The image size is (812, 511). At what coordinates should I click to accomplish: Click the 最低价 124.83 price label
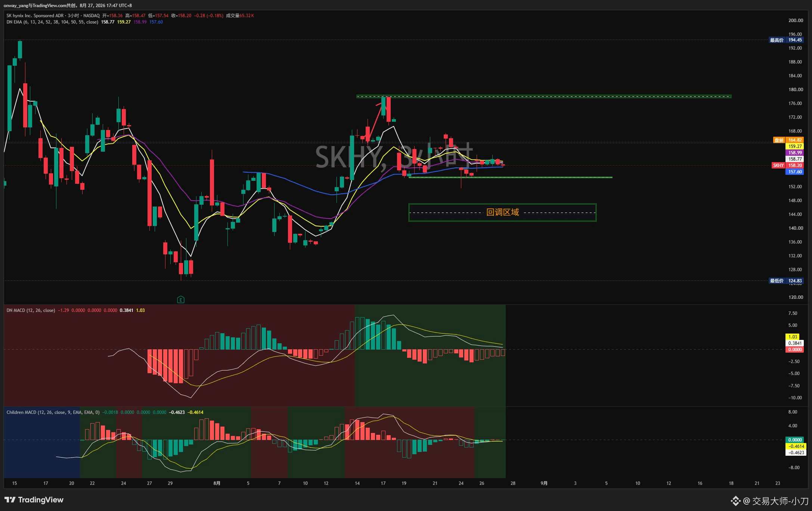[786, 281]
